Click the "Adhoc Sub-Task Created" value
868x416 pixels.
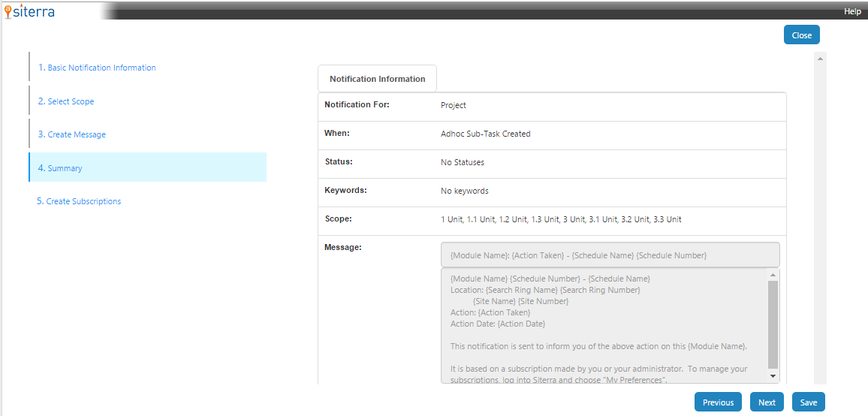pos(485,134)
